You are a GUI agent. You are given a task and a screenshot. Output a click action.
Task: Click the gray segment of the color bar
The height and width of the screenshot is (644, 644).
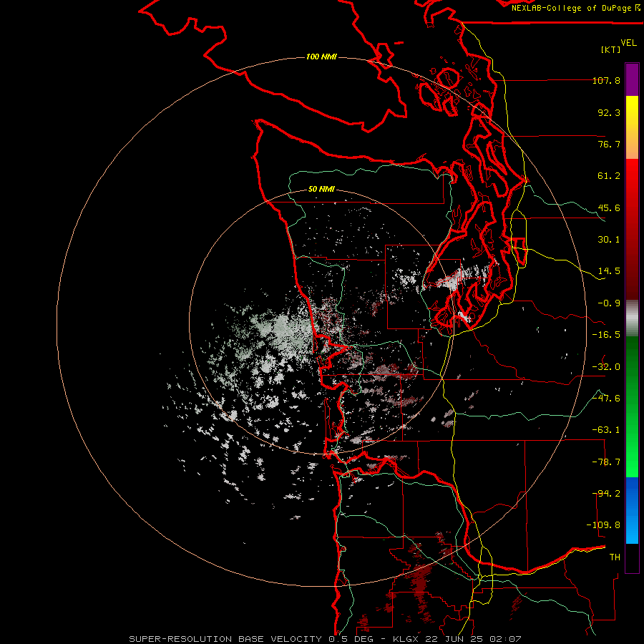pos(632,318)
